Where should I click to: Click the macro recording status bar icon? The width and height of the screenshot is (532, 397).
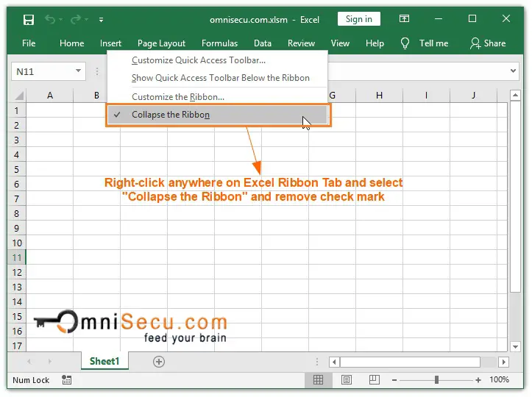tap(66, 379)
